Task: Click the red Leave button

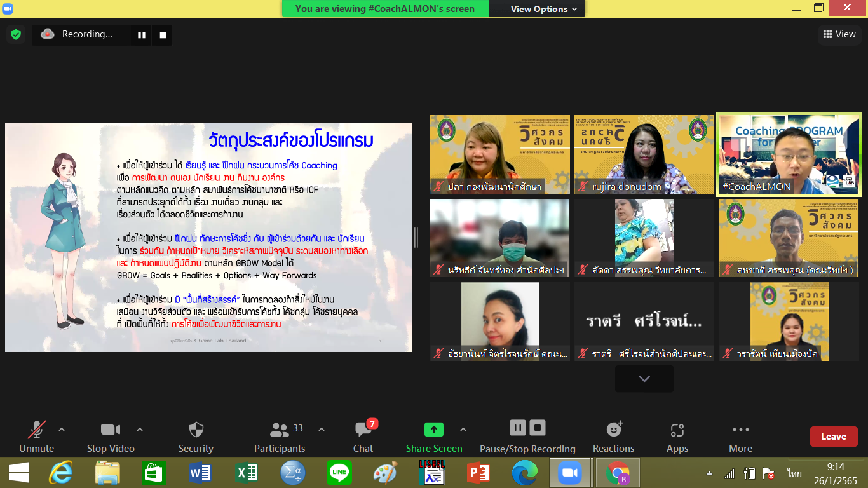Action: [833, 437]
